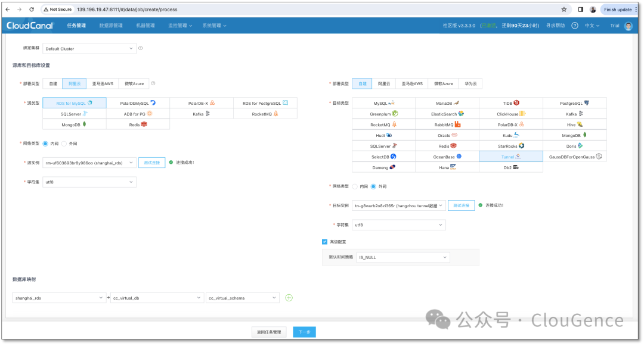Pick Kafka as source type

[x=202, y=114]
